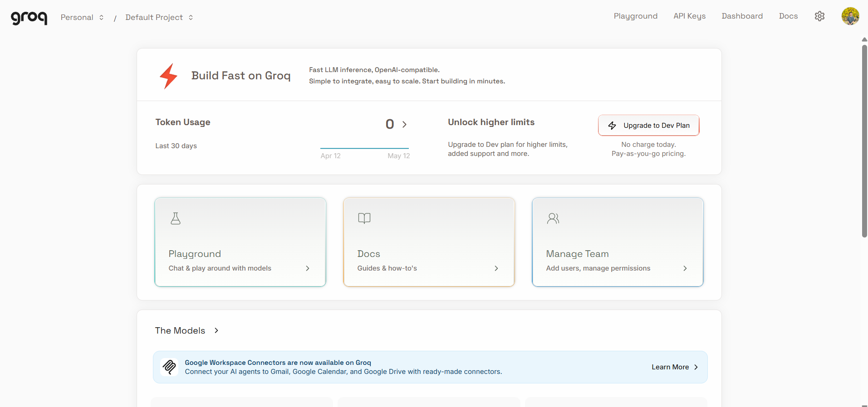Open Docs in top navigation
The height and width of the screenshot is (407, 868).
(x=788, y=16)
